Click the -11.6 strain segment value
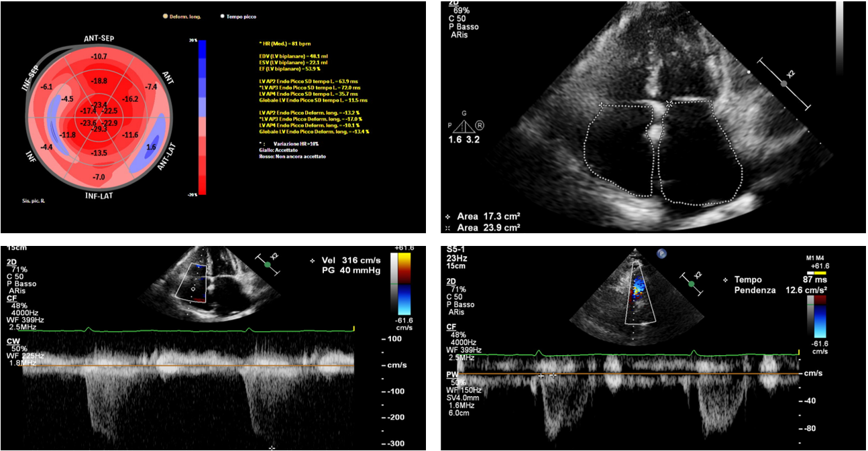Image resolution: width=868 pixels, height=451 pixels. (131, 135)
